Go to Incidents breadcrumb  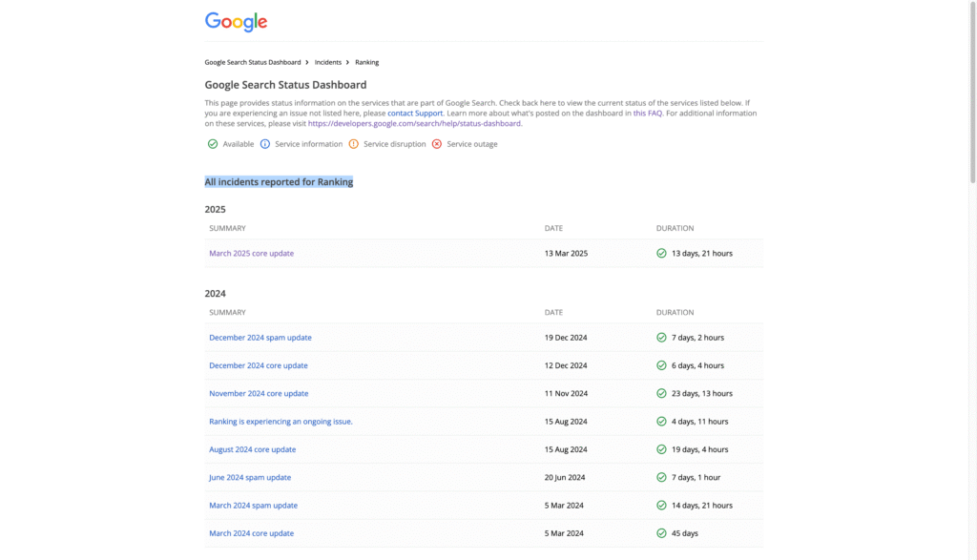tap(327, 62)
